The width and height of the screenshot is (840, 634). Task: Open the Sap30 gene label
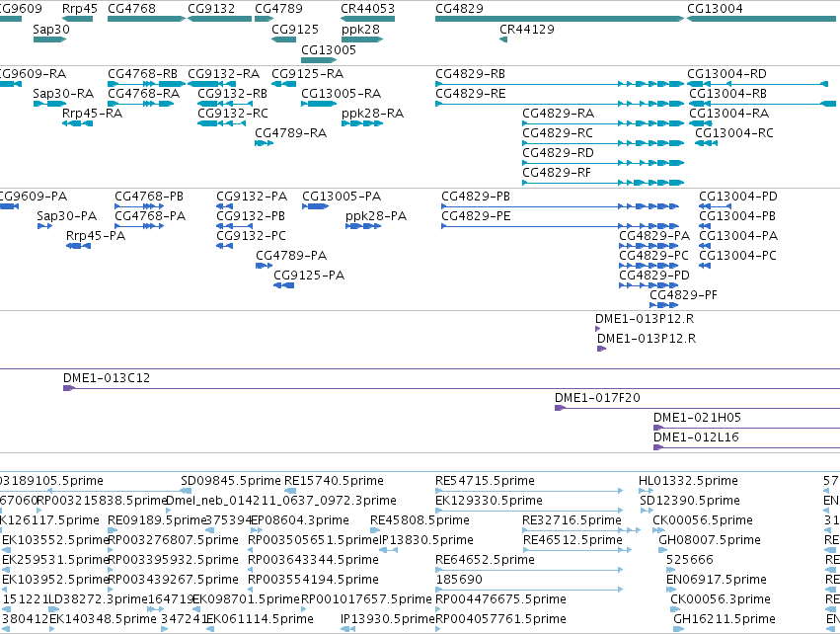click(51, 30)
